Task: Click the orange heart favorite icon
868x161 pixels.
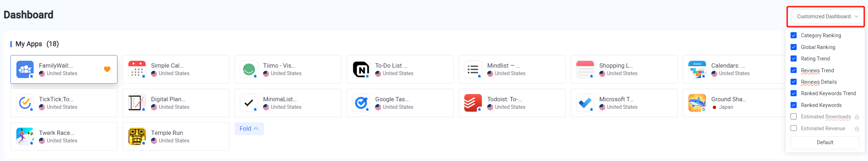Action: pos(107,69)
